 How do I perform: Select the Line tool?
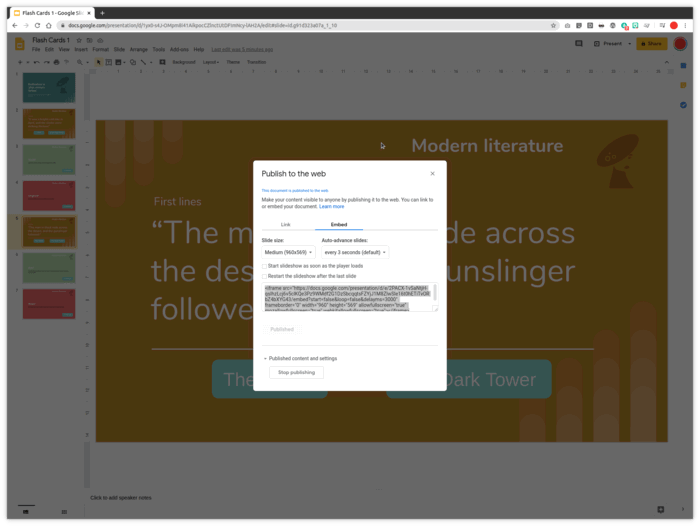[143, 63]
